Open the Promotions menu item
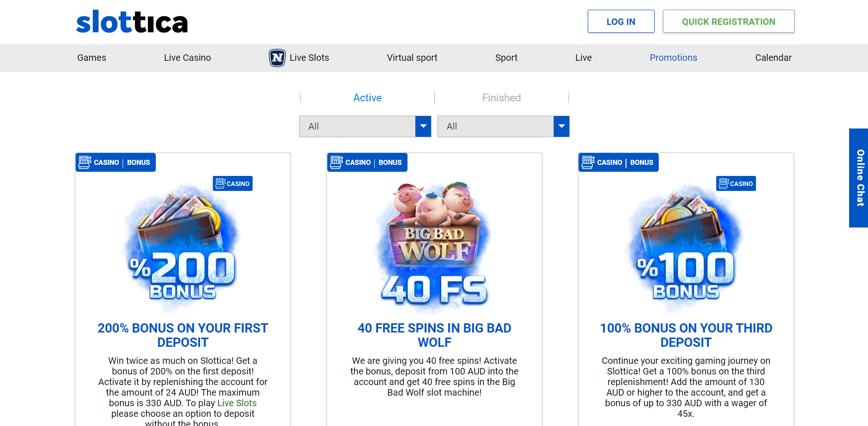 coord(673,58)
